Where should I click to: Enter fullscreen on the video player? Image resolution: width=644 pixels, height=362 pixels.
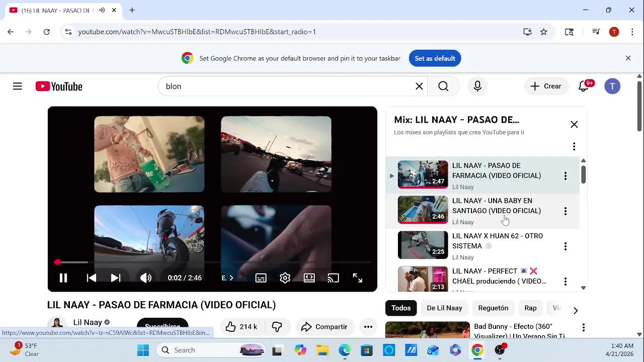point(358,278)
